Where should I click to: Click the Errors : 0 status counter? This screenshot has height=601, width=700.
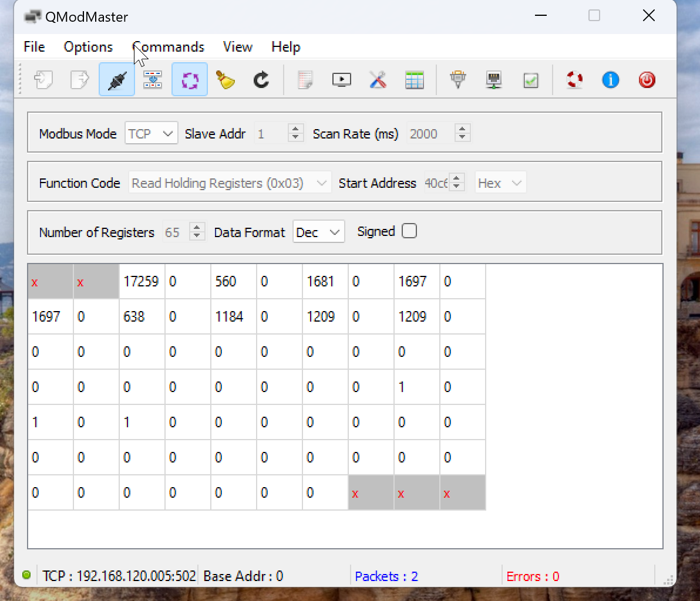point(533,576)
